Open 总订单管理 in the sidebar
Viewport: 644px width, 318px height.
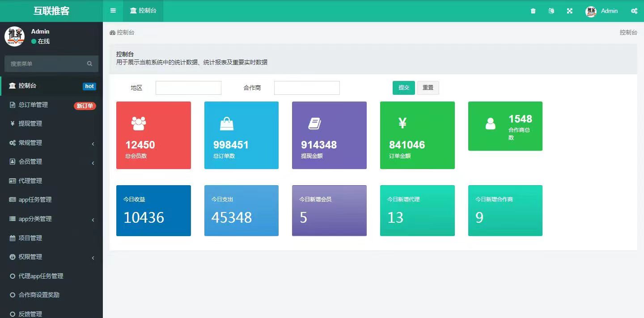33,105
